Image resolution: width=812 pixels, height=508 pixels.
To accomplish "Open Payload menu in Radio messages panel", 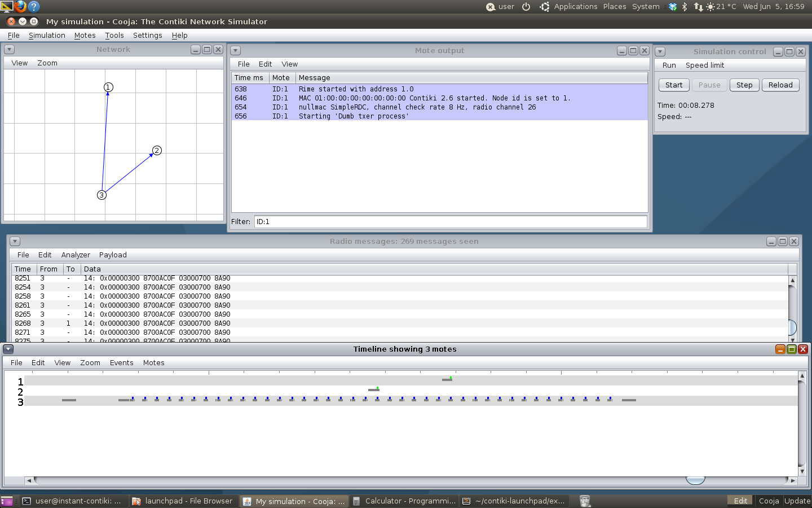I will click(x=113, y=255).
